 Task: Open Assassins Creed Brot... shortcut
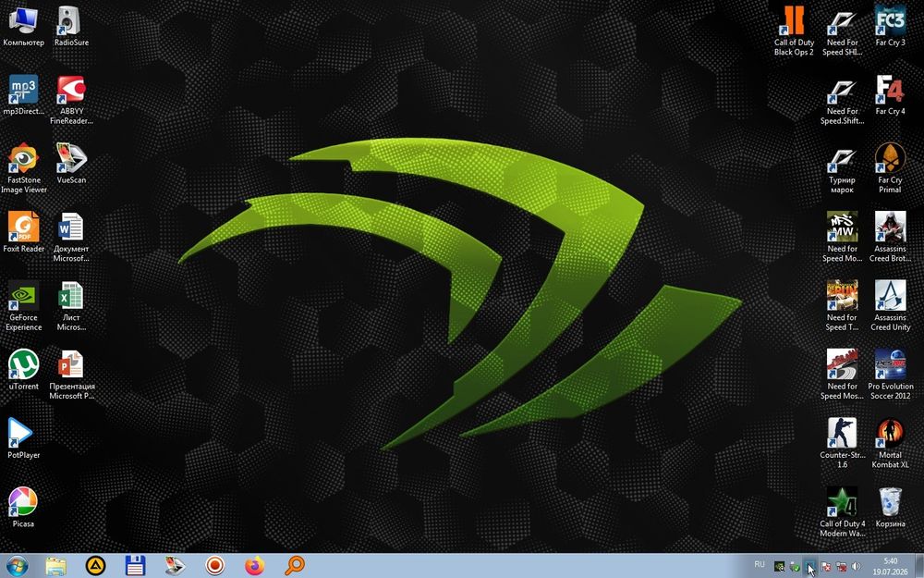[x=890, y=237]
